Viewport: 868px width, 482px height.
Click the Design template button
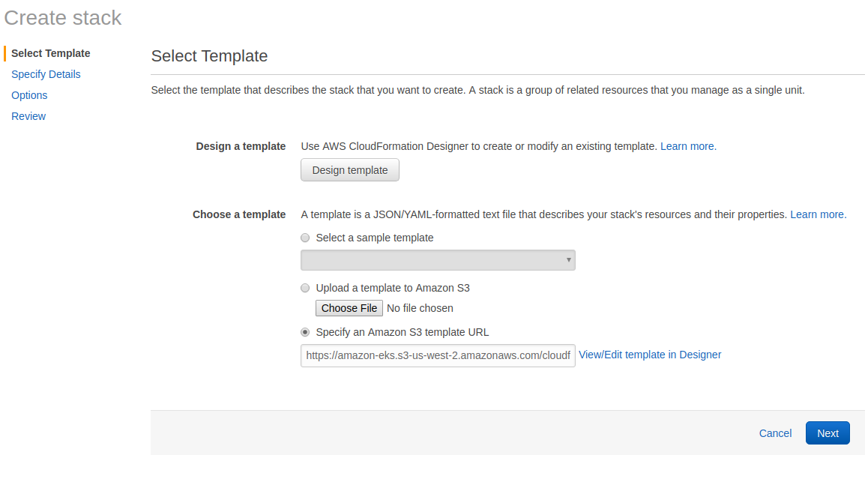350,170
